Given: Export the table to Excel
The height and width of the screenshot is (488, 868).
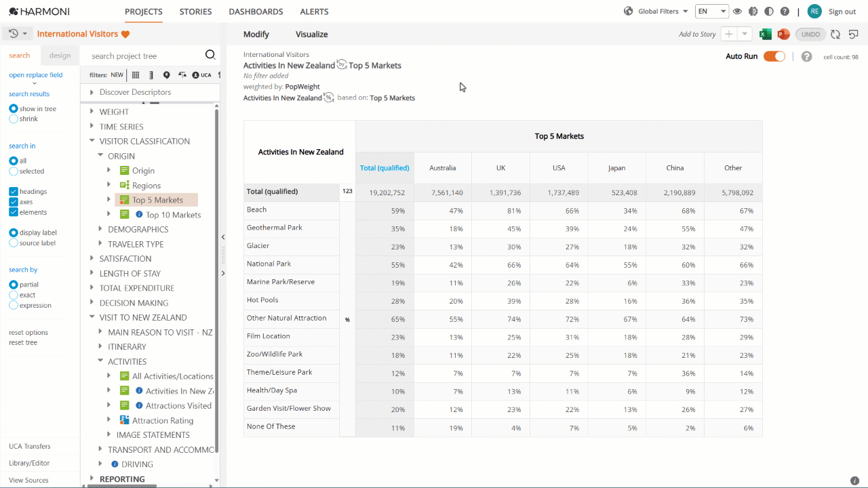Looking at the screenshot, I should click(x=766, y=35).
